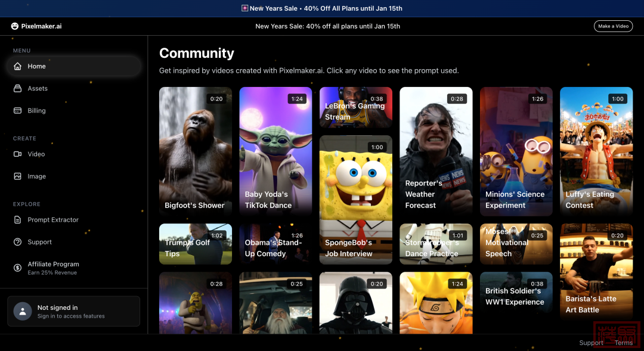Select the Billing menu item label
Screen dimensions: 644x351
[36, 111]
